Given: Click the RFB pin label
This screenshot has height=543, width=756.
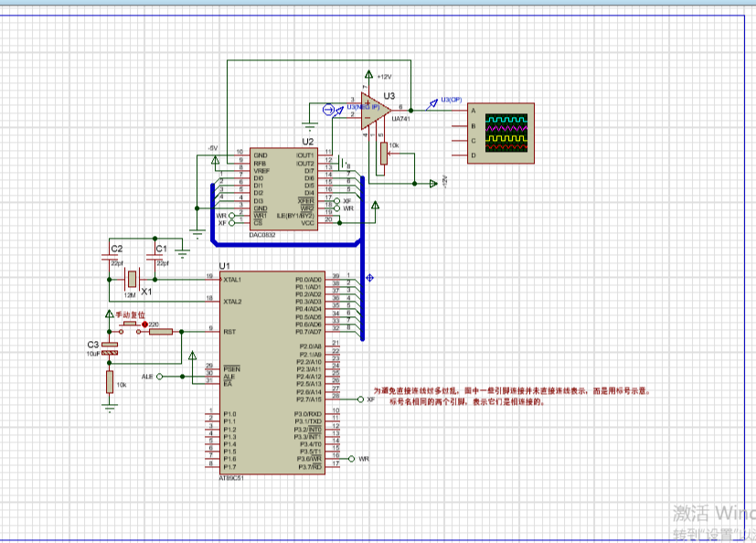Looking at the screenshot, I should (x=260, y=164).
